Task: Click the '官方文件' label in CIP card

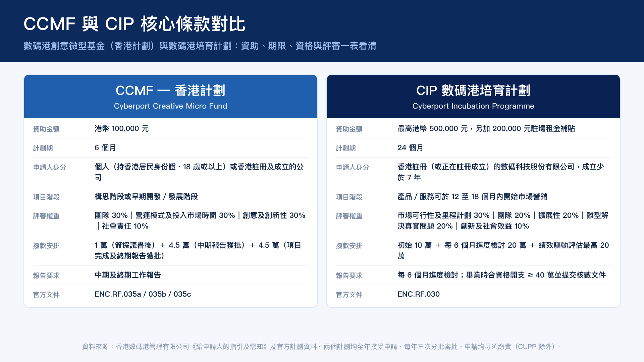Action: [x=349, y=295]
